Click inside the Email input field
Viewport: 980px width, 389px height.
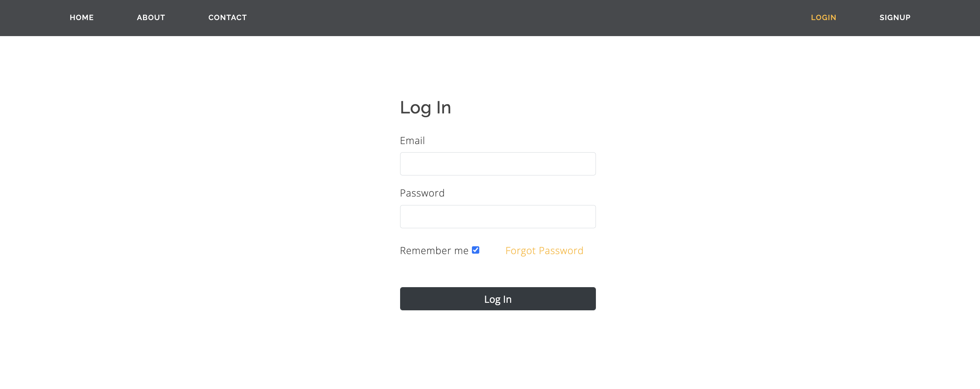(x=497, y=164)
